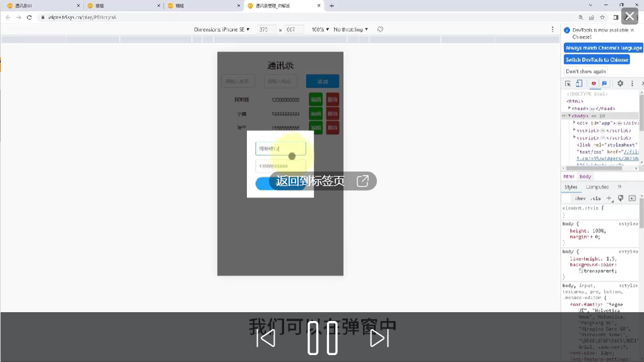Show more Styles pane tabs chevron
Viewport: 644px width, 362px height.
click(x=619, y=187)
